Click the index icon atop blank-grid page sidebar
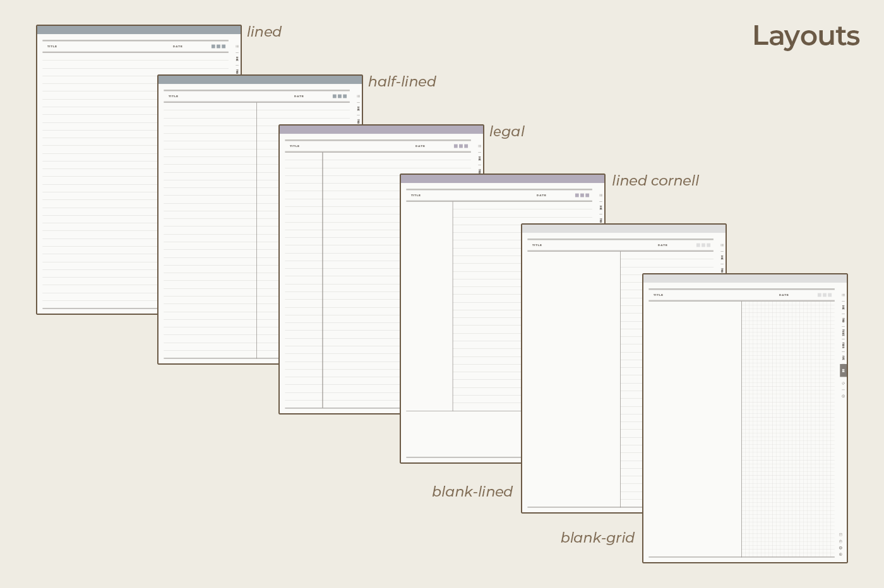884x588 pixels. 843,295
